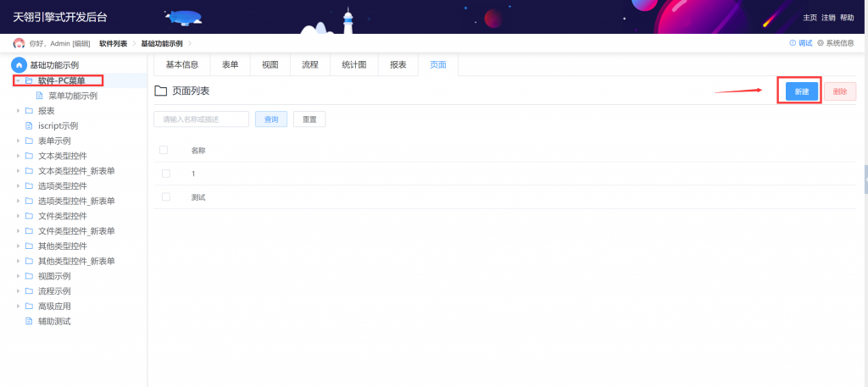Screen dimensions: 868x387
Task: Expand the 高级应用 tree node arrow
Action: coord(18,306)
